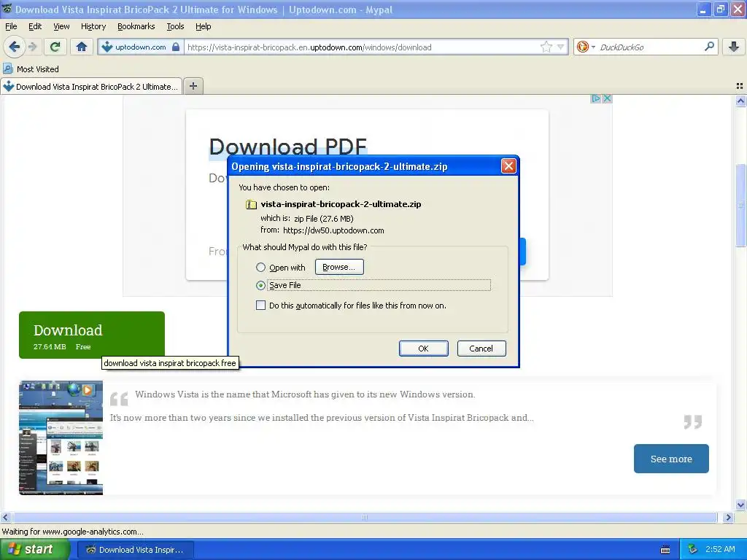Open the History menu
Image resolution: width=747 pixels, height=560 pixels.
tap(93, 26)
